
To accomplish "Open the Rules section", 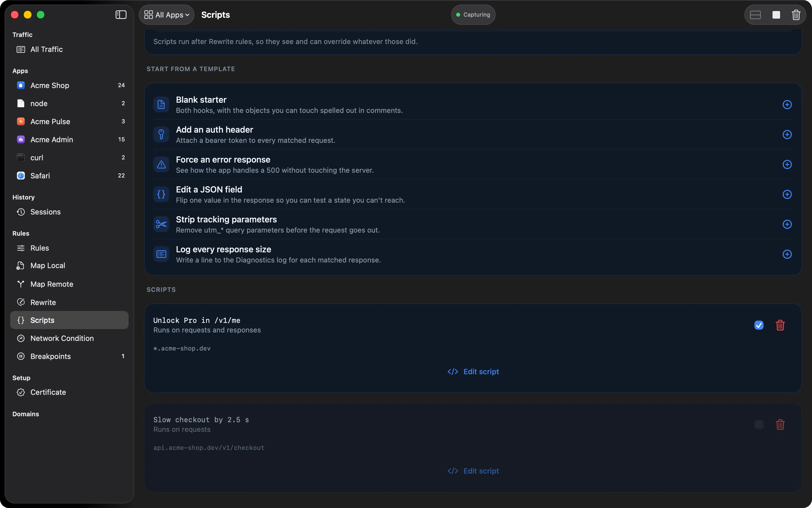I will click(x=69, y=248).
